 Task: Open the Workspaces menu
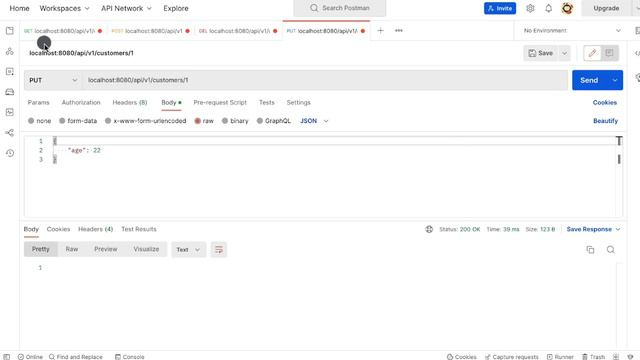(64, 8)
